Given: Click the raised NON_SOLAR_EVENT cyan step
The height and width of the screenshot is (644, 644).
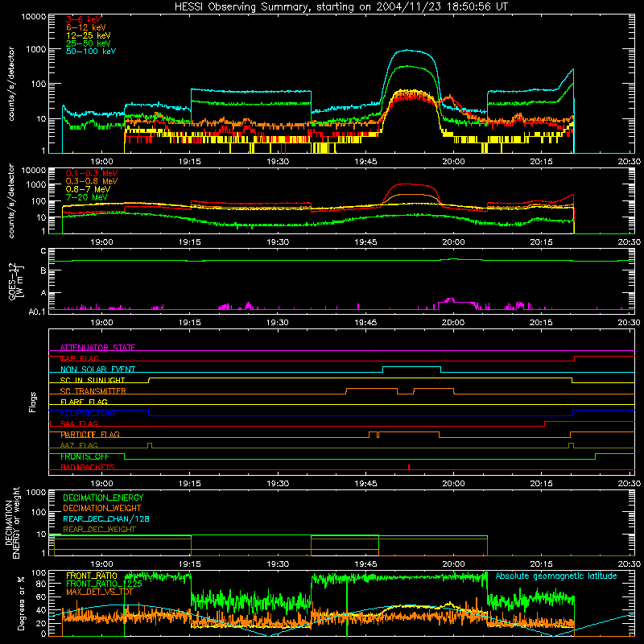Looking at the screenshot, I should pos(412,367).
